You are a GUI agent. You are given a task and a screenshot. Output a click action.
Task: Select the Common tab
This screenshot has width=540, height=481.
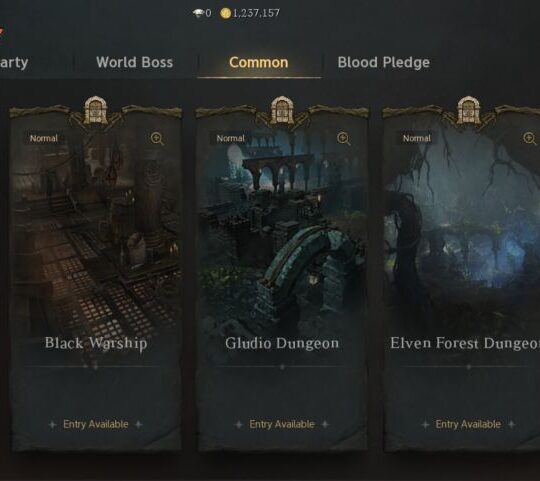(x=259, y=63)
